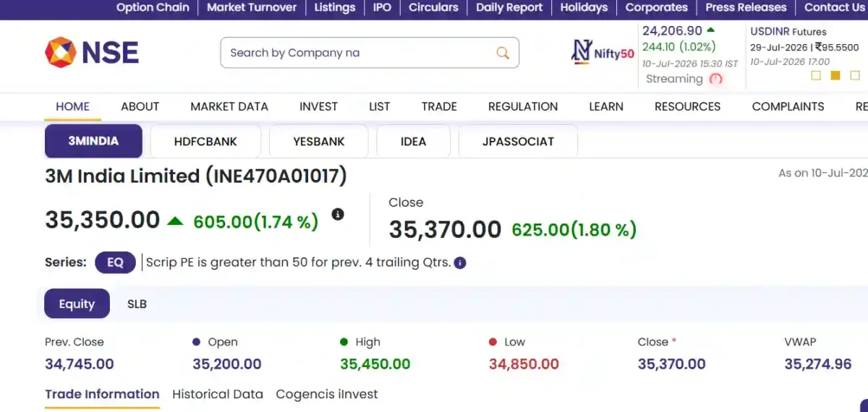
Task: Open info icon after Scrip PE note
Action: (460, 263)
